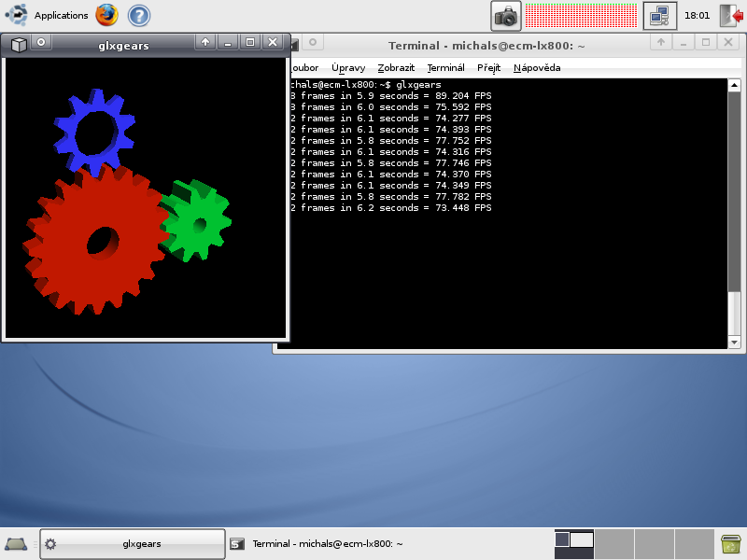The height and width of the screenshot is (560, 747).
Task: Open the Úpravy menu in Terminal
Action: pyautogui.click(x=348, y=67)
